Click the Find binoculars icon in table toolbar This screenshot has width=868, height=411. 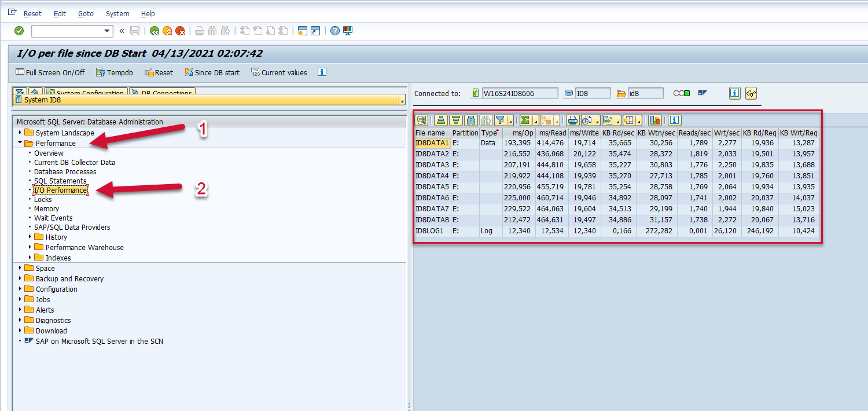coord(471,120)
